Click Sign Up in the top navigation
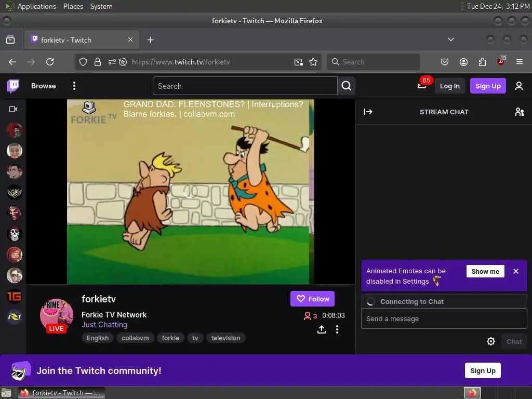The height and width of the screenshot is (399, 532). point(487,86)
